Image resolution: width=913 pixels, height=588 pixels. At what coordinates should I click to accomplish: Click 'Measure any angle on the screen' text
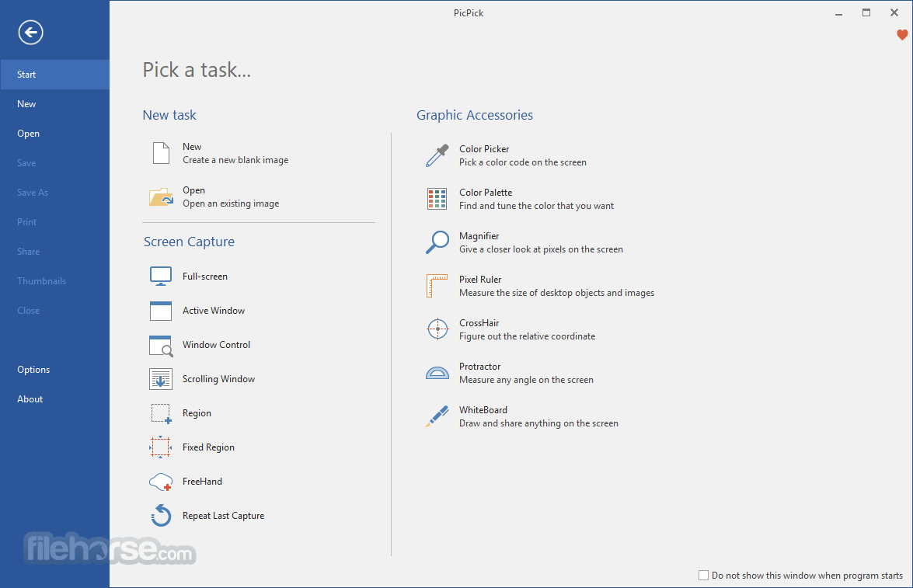(x=526, y=380)
